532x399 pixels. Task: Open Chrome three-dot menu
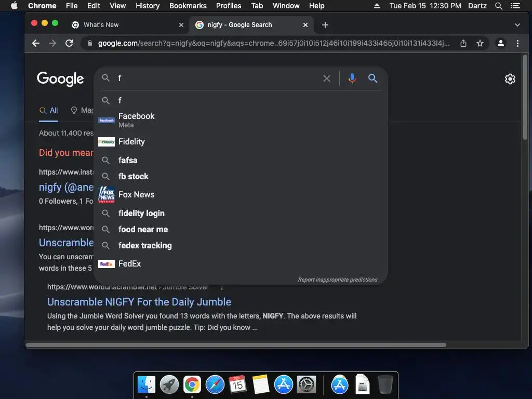click(517, 43)
